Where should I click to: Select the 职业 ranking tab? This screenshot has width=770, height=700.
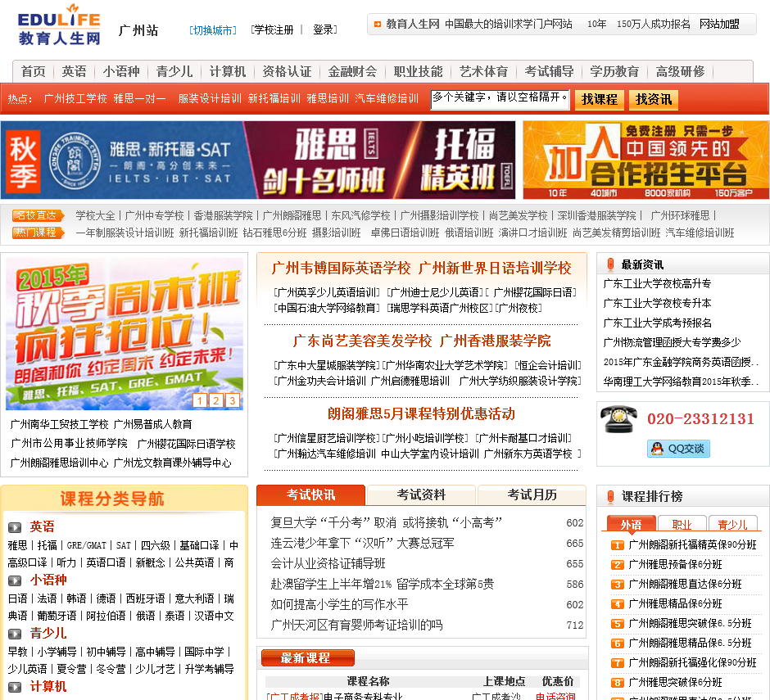[x=682, y=524]
